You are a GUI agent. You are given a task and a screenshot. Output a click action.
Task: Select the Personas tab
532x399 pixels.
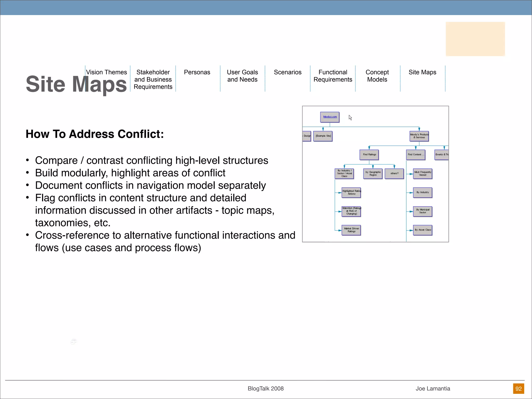(197, 72)
